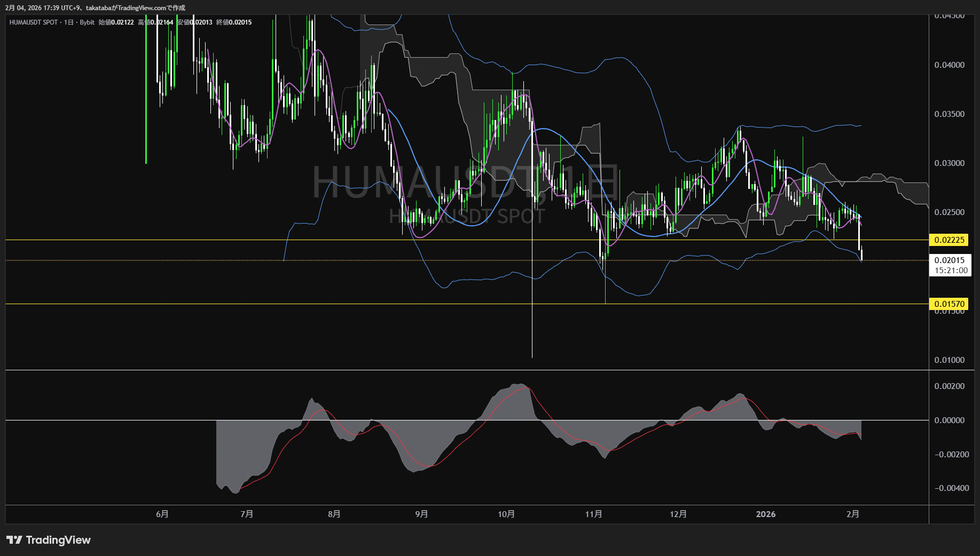Viewport: 980px width, 556px height.
Task: Select the 2026 year label on time axis
Action: tap(765, 514)
